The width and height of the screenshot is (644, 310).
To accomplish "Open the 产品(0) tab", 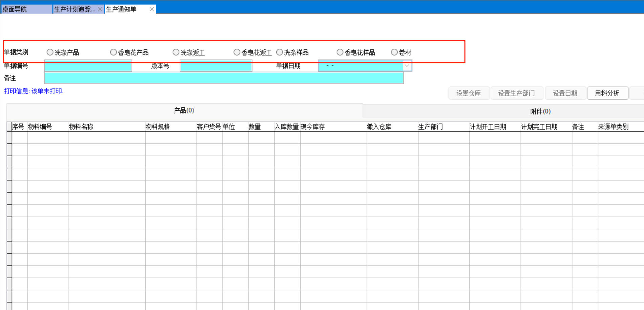I will (x=184, y=110).
